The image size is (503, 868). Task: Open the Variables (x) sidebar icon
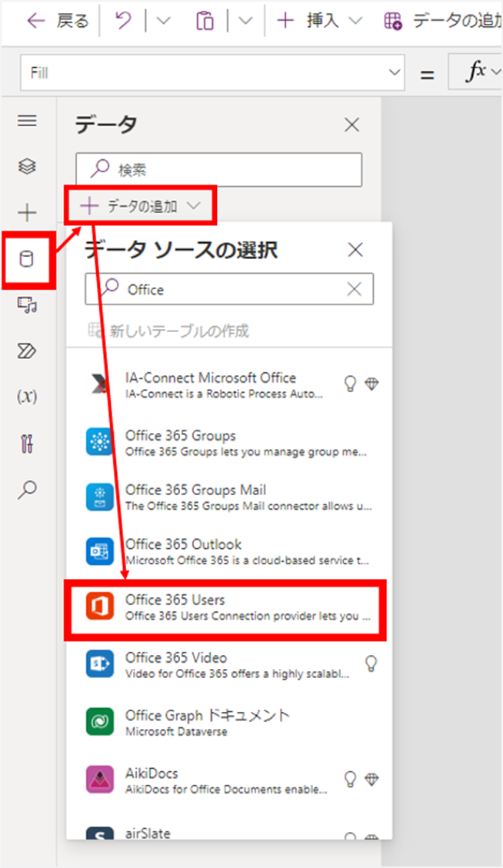[x=27, y=397]
